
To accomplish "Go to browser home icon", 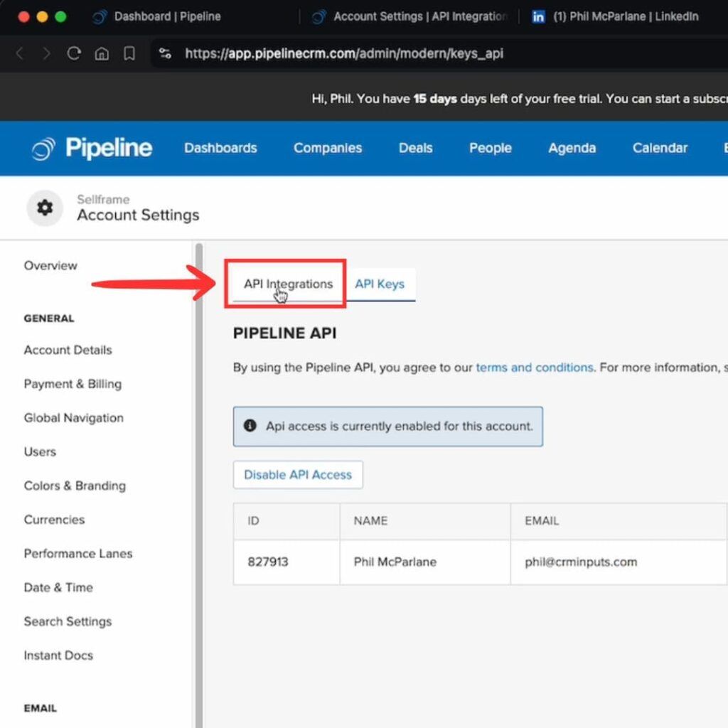I will [102, 54].
